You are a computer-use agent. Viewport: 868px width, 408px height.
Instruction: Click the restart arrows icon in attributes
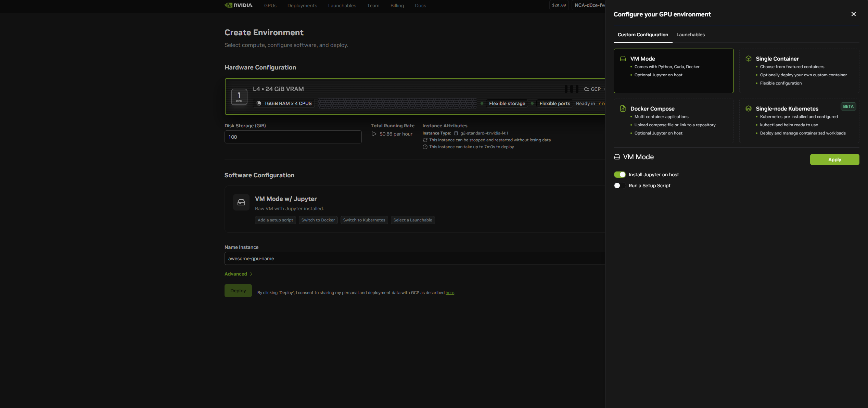[x=425, y=140]
